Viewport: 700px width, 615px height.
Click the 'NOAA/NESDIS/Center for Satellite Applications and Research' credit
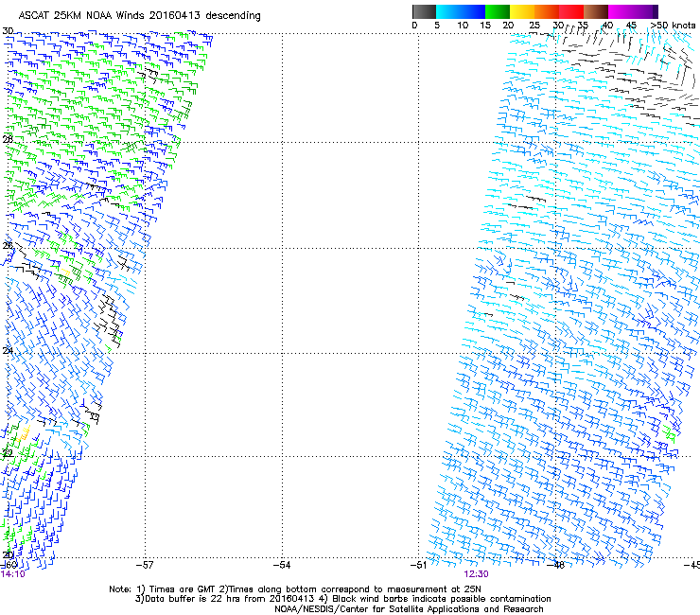click(409, 609)
